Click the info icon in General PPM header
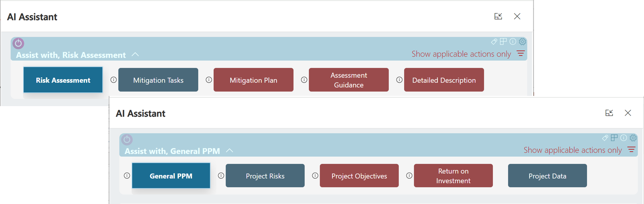This screenshot has width=644, height=204. 624,138
